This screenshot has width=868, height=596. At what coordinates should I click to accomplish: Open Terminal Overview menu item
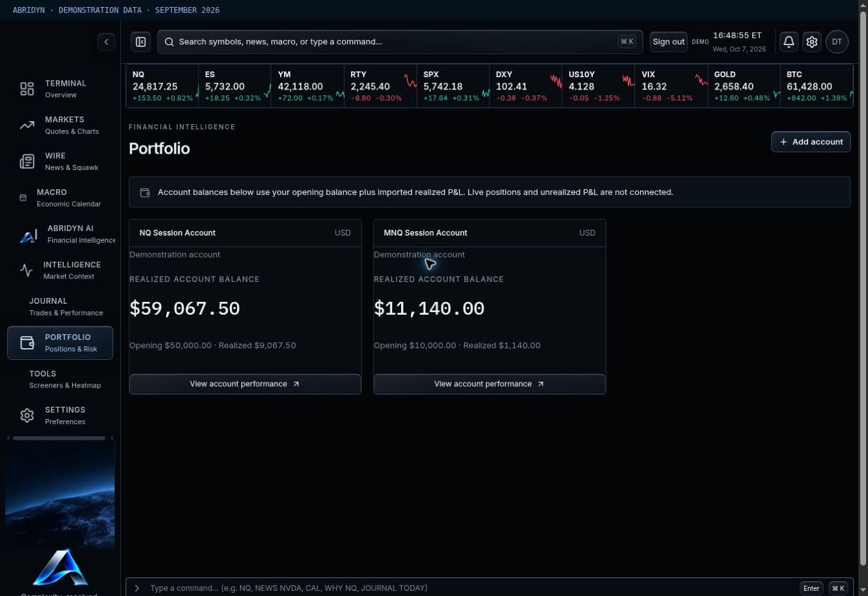(x=60, y=89)
